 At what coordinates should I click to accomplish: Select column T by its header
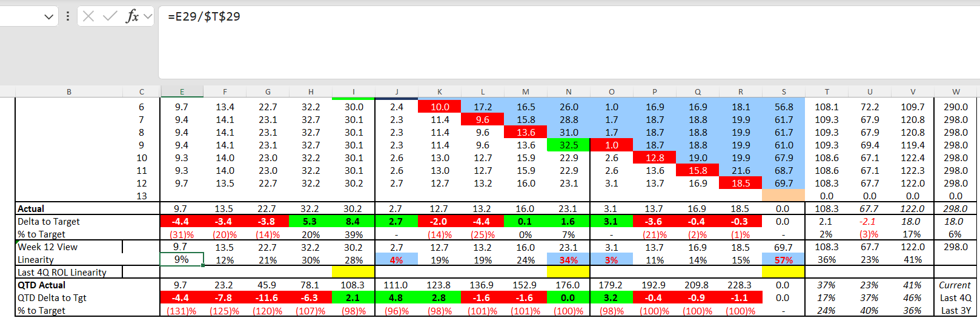[827, 91]
